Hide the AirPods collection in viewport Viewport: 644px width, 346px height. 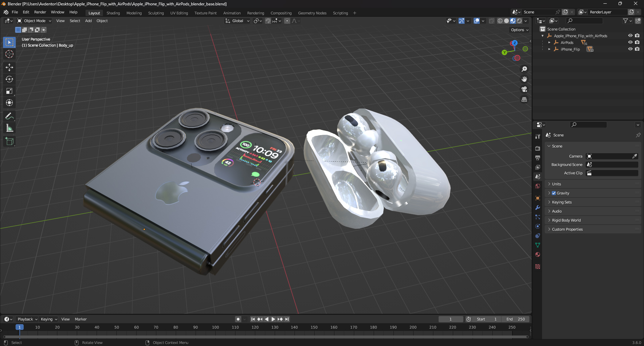click(x=630, y=43)
